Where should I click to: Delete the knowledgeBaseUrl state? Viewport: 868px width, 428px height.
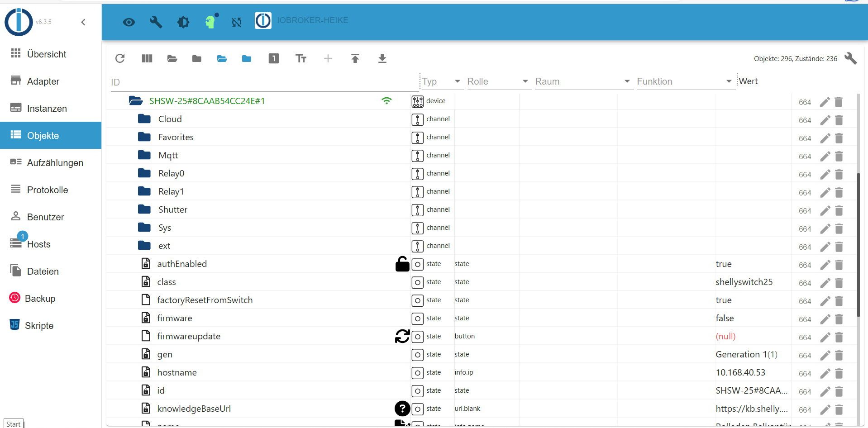pyautogui.click(x=839, y=410)
